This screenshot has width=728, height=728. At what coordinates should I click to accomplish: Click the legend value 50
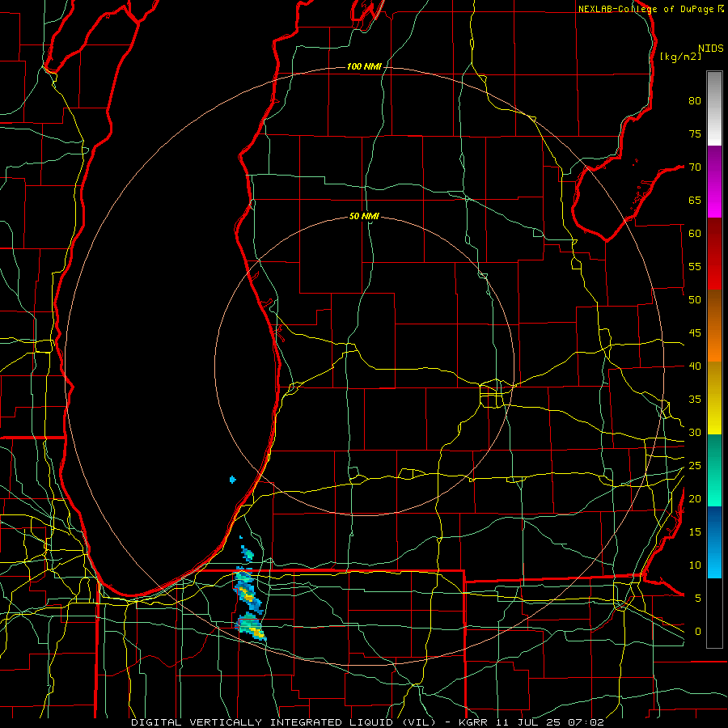click(695, 299)
